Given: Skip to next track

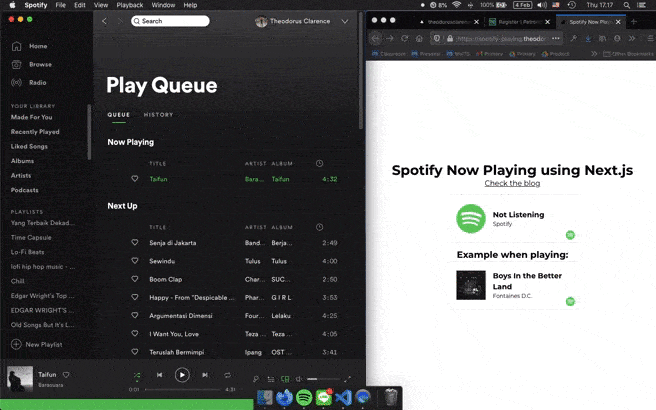Looking at the screenshot, I should [x=205, y=375].
